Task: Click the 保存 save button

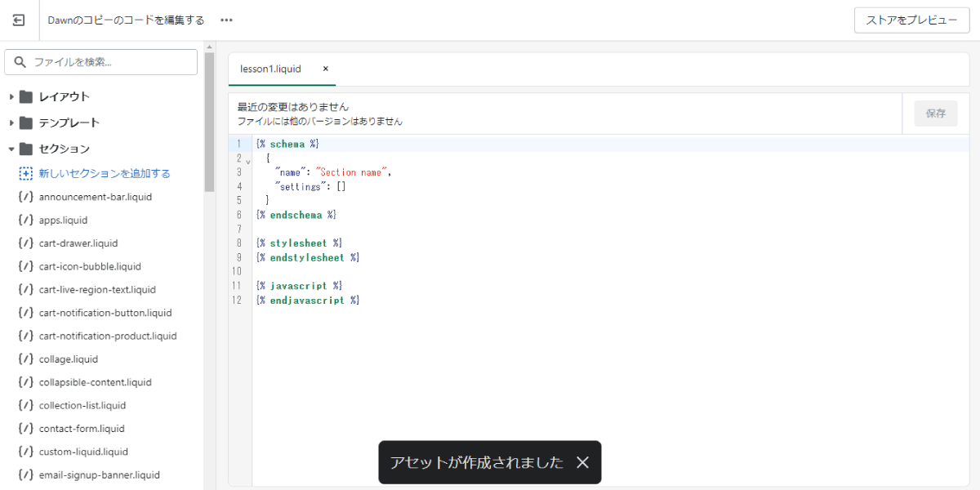Action: click(936, 114)
